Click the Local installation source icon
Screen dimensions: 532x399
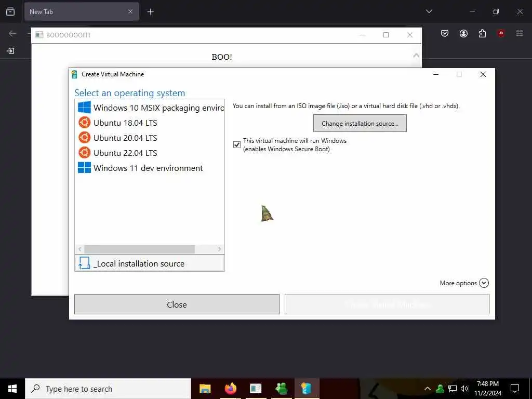click(x=84, y=263)
